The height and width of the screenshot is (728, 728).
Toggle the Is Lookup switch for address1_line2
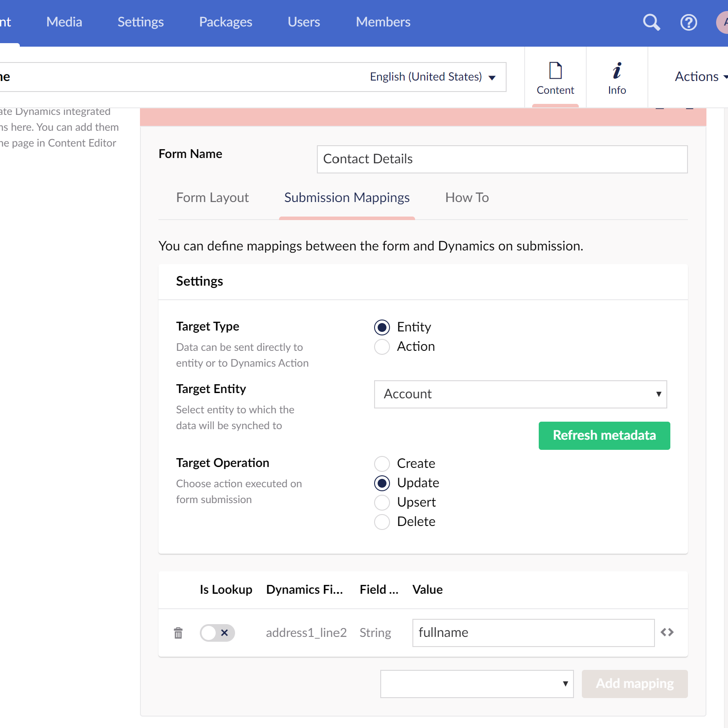coord(217,633)
